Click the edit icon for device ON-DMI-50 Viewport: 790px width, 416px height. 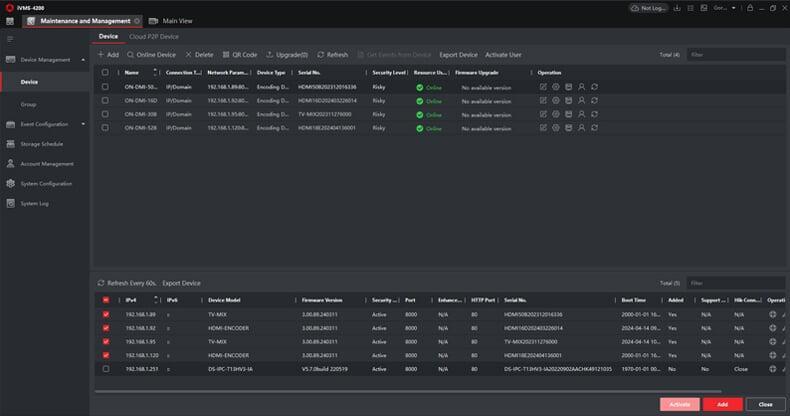click(543, 87)
